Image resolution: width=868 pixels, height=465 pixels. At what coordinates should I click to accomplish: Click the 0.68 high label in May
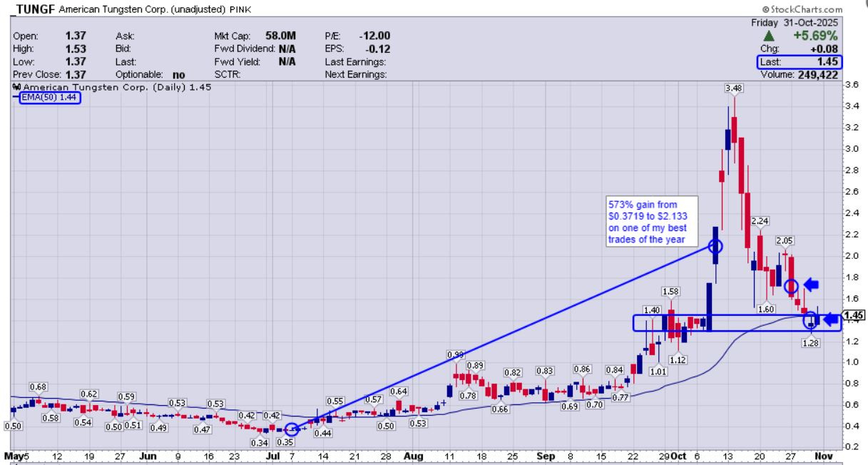(x=38, y=387)
